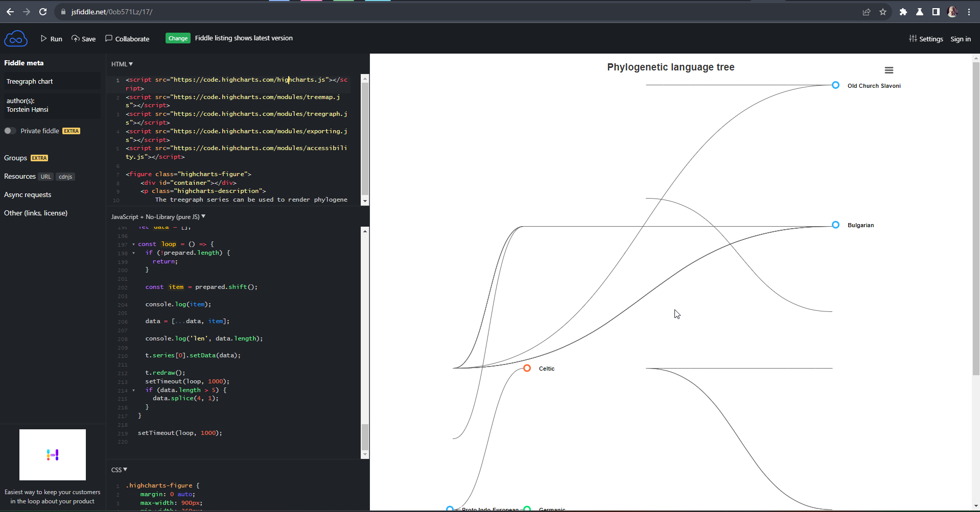Open the browser extensions puzzle icon

[902, 12]
